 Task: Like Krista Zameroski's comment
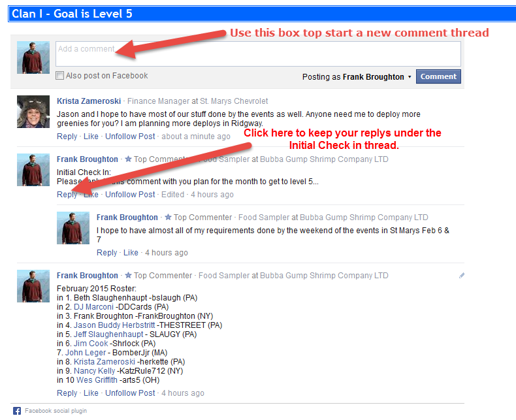tap(91, 137)
